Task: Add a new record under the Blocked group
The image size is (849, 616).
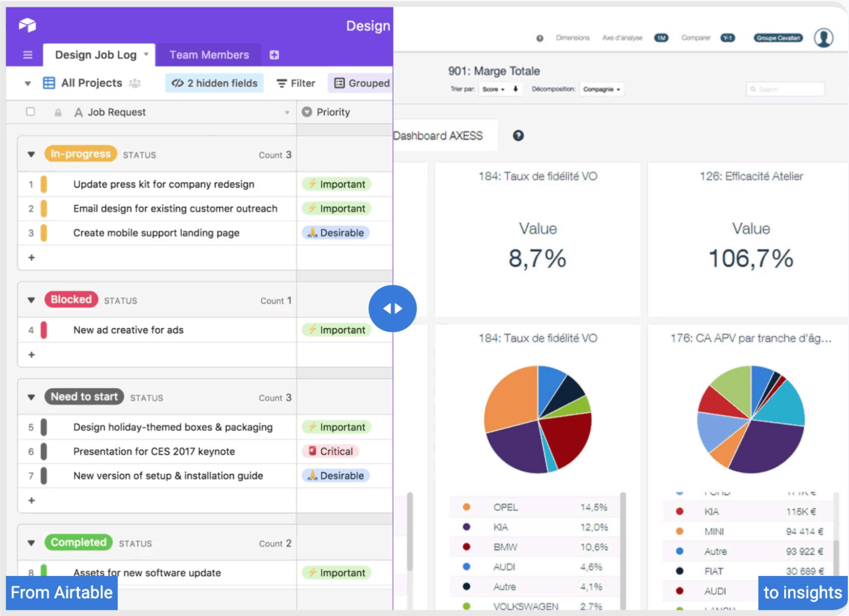Action: (x=32, y=355)
